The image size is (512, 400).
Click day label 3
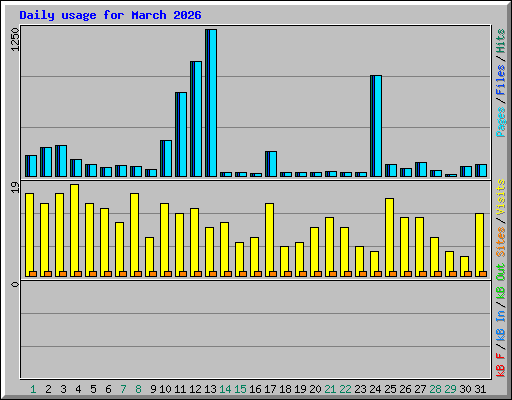pos(63,389)
